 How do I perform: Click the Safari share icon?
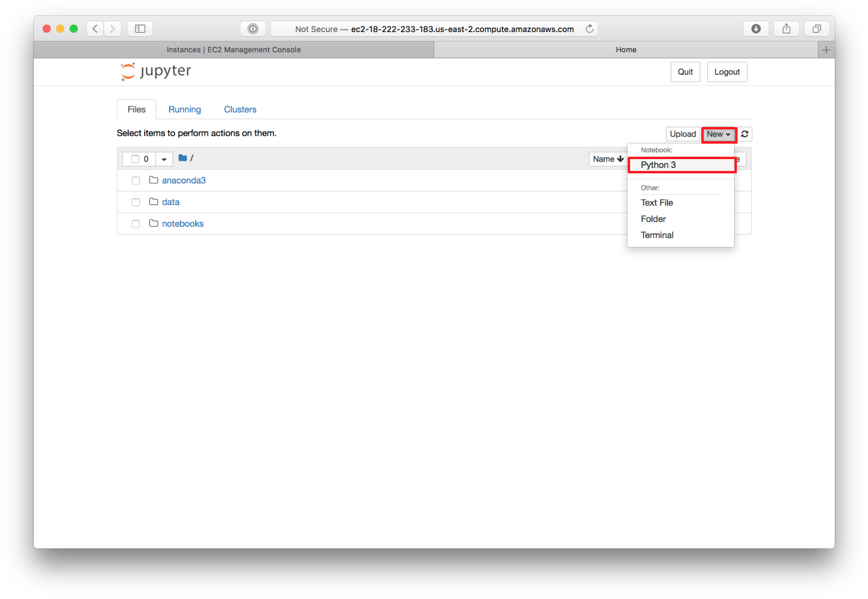(786, 28)
